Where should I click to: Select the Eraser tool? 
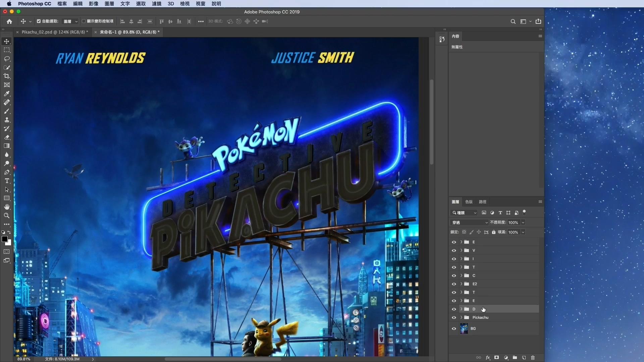coord(7,137)
